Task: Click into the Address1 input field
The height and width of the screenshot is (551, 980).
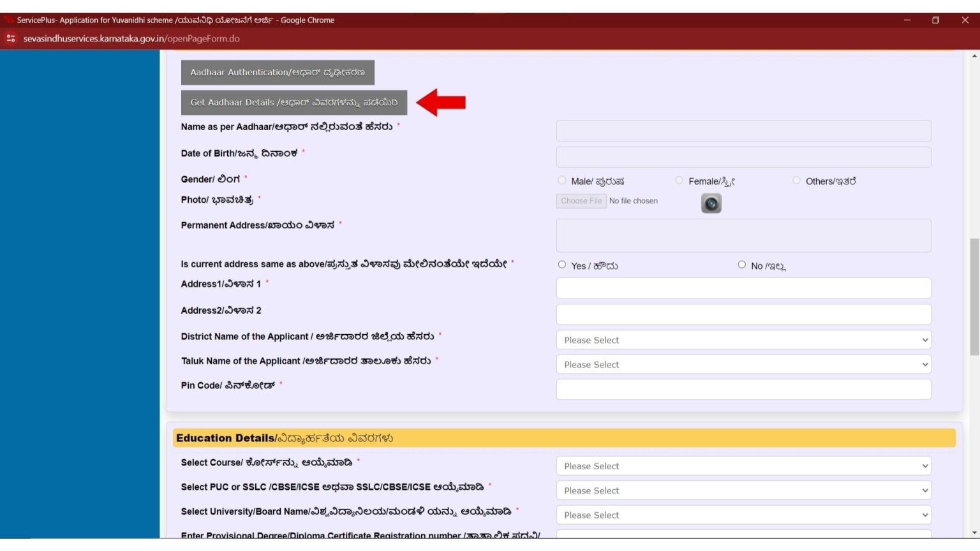Action: coord(743,288)
